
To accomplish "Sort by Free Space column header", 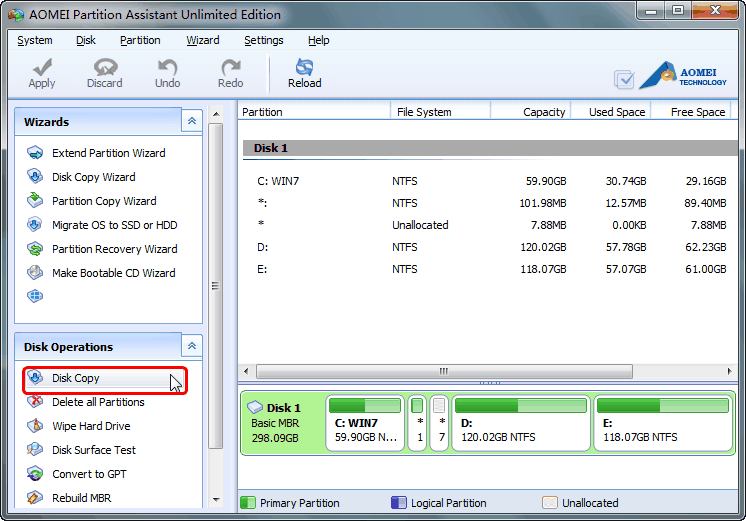I will click(690, 112).
